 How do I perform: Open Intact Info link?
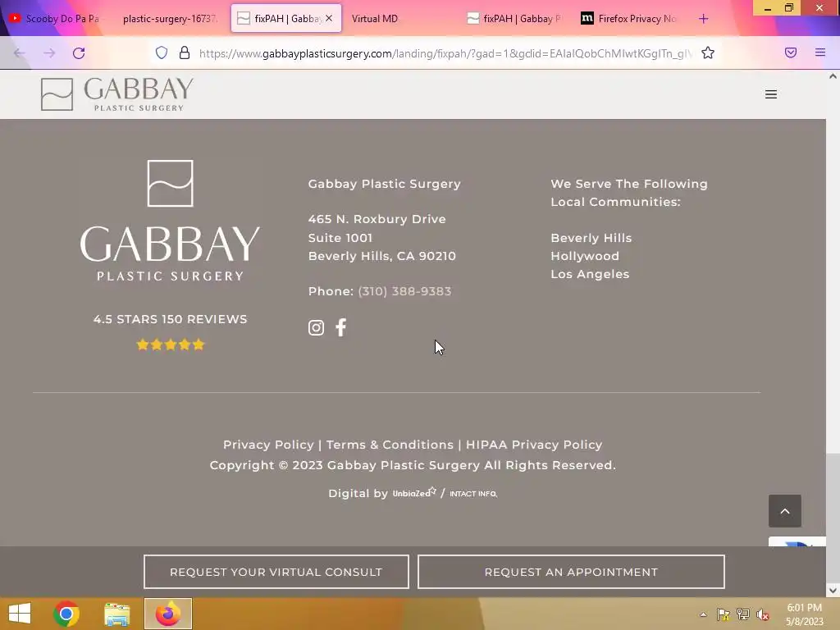473,493
